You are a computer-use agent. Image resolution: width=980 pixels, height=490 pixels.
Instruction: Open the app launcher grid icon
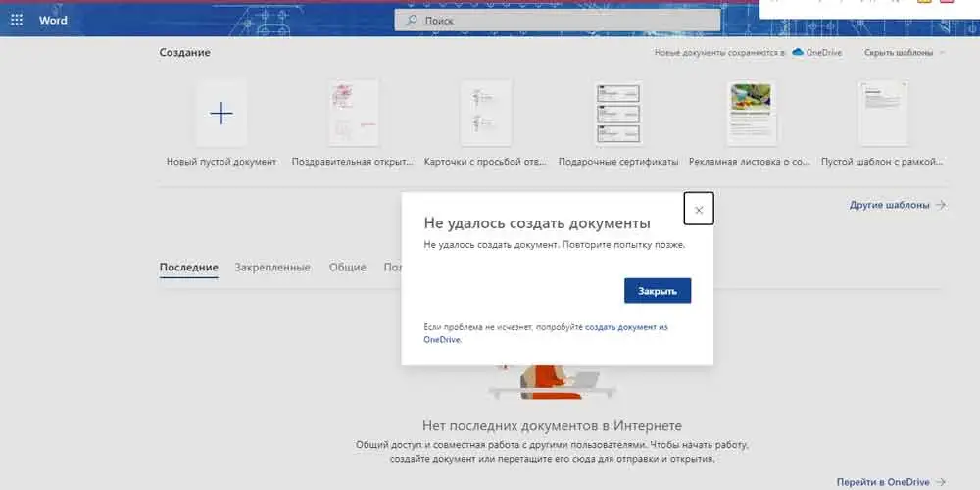[x=17, y=20]
